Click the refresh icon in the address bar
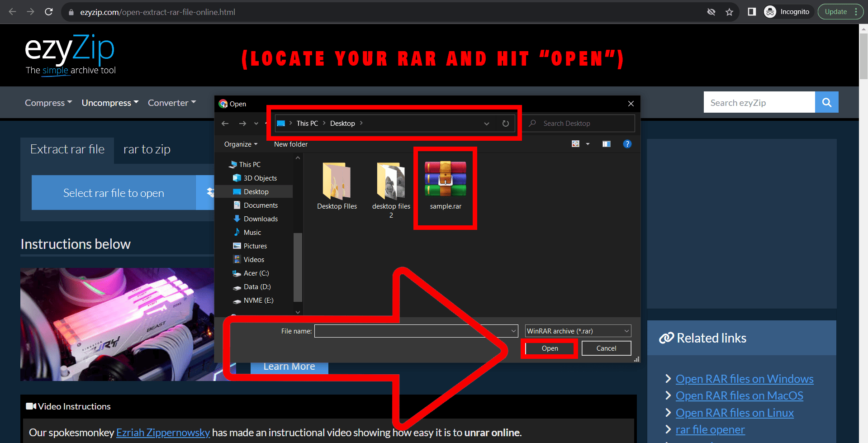Viewport: 868px width, 443px height. [505, 123]
